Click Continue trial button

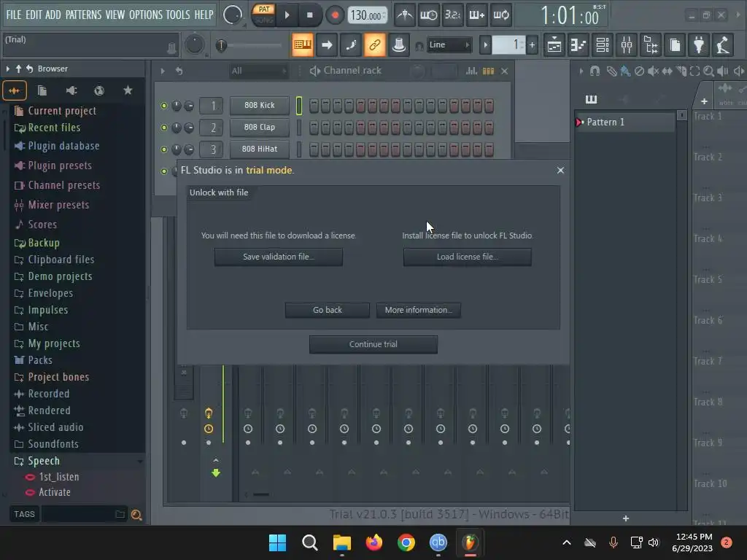[x=373, y=344]
